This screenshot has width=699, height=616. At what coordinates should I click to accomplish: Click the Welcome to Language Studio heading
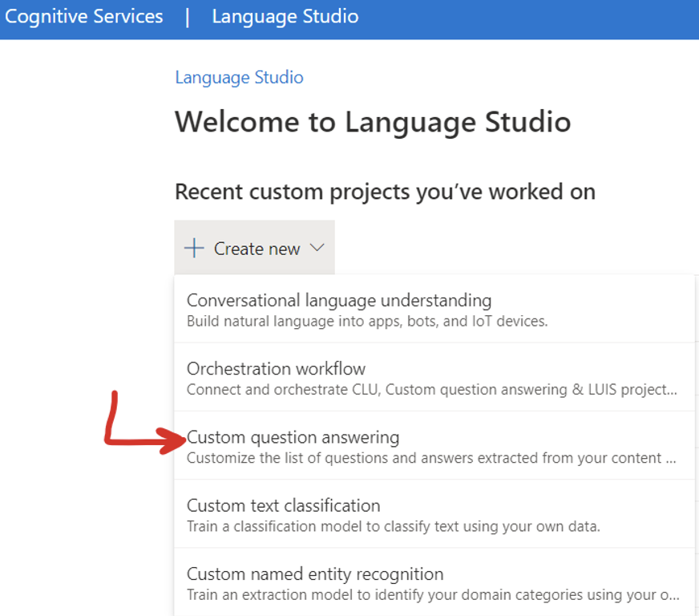pyautogui.click(x=373, y=122)
